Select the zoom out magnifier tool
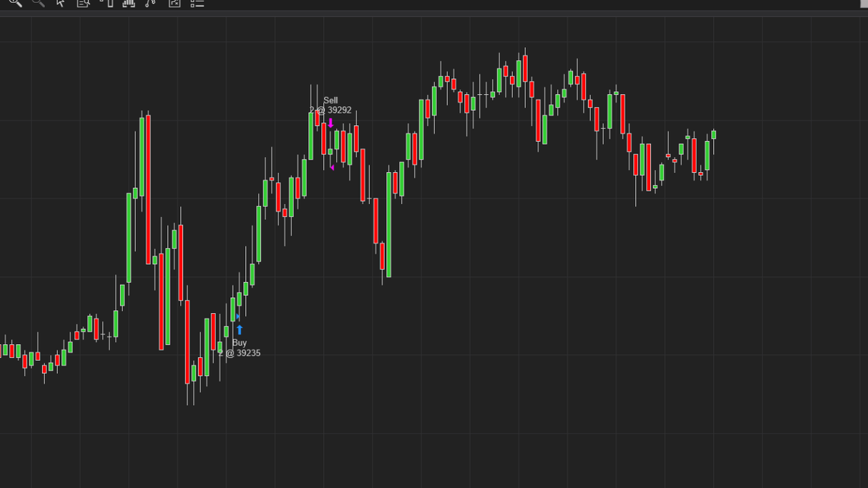 tap(38, 3)
